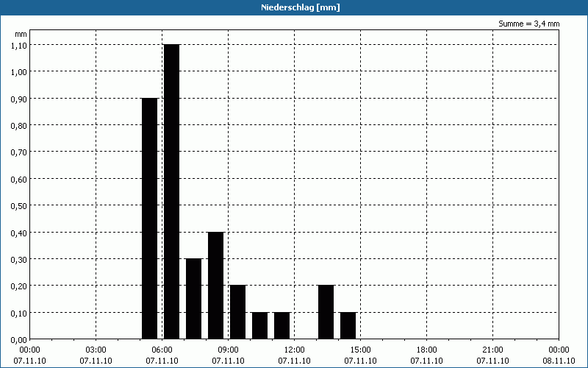Select the 0,60 y-axis value

[19, 180]
